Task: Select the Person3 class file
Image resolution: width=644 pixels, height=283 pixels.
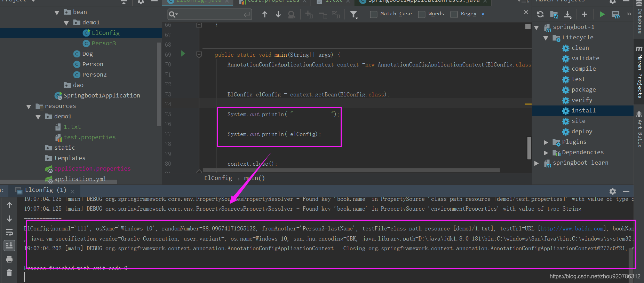Action: (x=104, y=43)
